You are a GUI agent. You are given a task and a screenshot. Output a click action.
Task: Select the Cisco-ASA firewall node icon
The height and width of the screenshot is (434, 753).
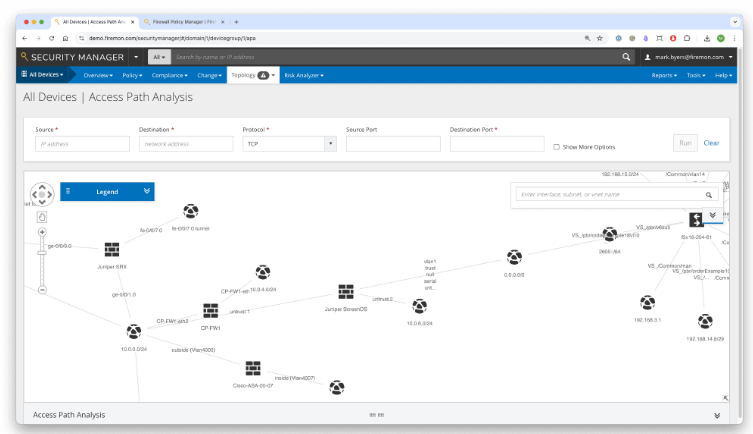pyautogui.click(x=253, y=368)
